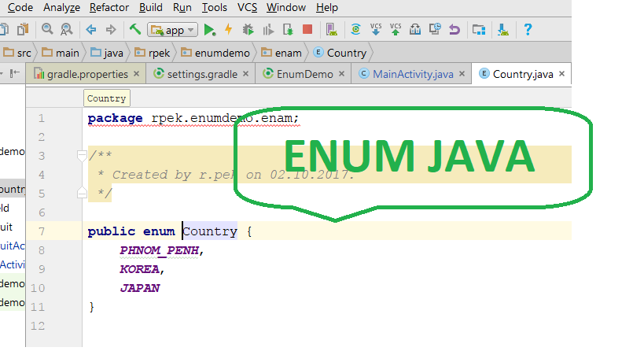Click the Country structure breadcrumb label
This screenshot has height=362, width=644.
pyautogui.click(x=107, y=98)
